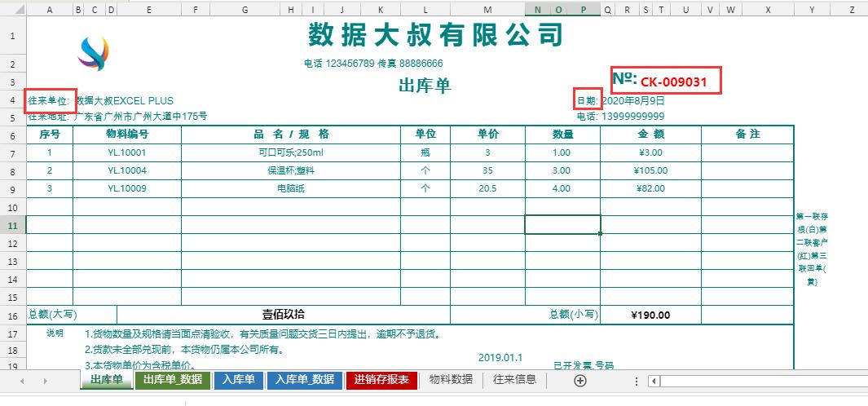
Task: Click the quantity 4.00 cell
Action: click(x=562, y=188)
